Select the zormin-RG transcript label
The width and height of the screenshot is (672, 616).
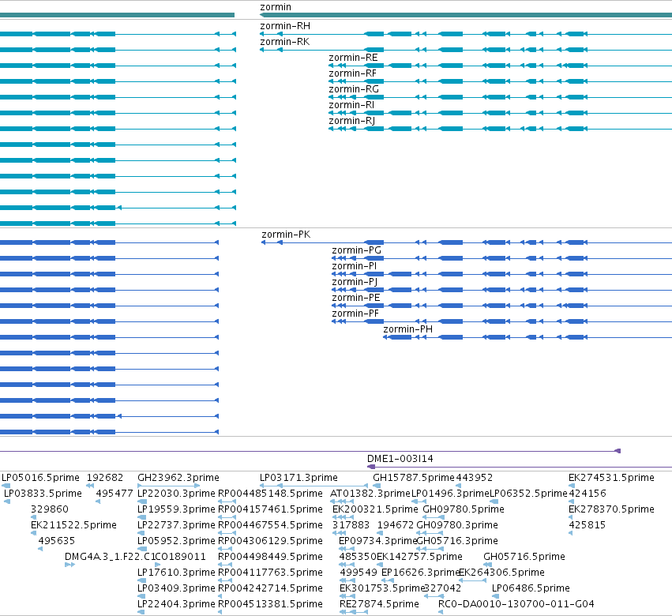pos(354,89)
